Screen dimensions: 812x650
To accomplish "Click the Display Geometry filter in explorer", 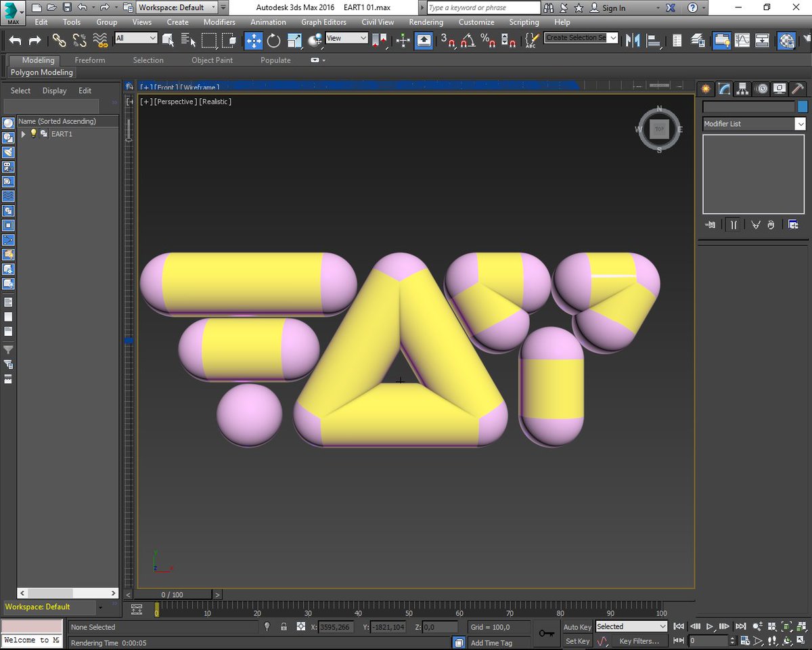I will coord(8,123).
